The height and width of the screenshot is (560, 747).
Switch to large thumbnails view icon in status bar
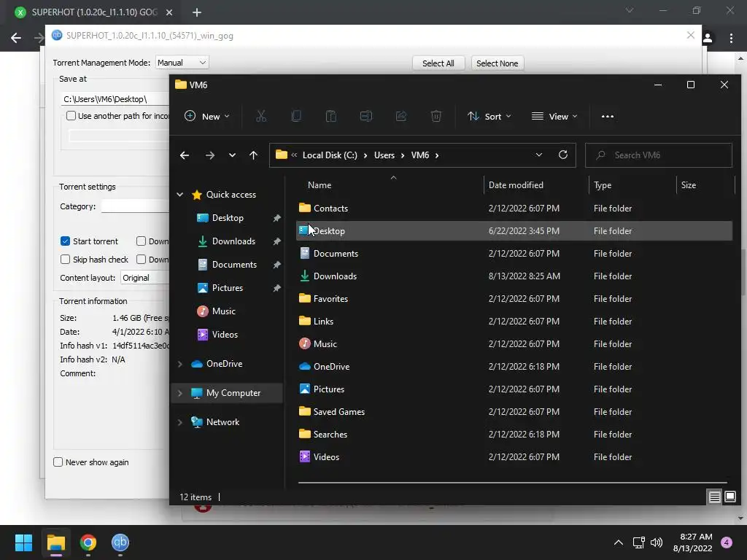729,497
